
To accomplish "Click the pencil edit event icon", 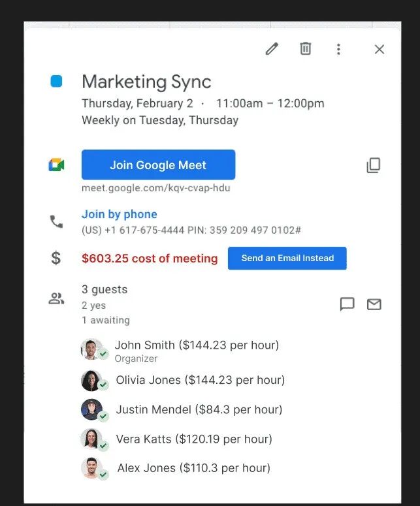I will click(272, 49).
